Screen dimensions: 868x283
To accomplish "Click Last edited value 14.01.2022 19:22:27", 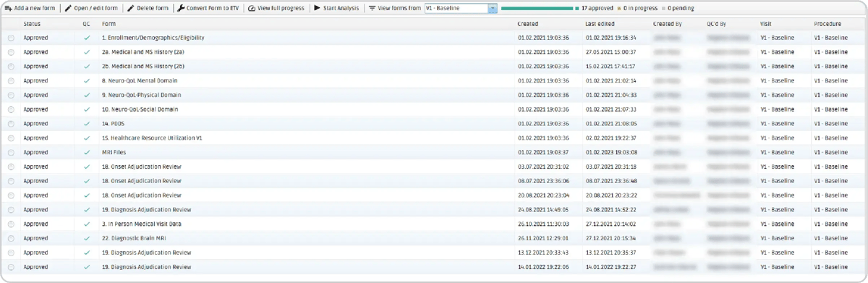I will pos(610,267).
